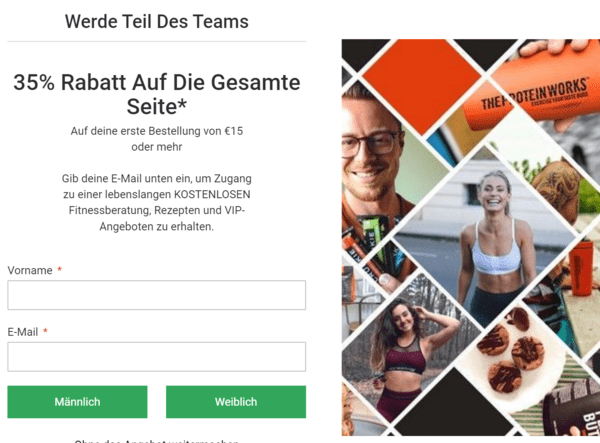Open the chocolate cookies plate image
Image resolution: width=600 pixels, height=443 pixels.
tap(511, 350)
